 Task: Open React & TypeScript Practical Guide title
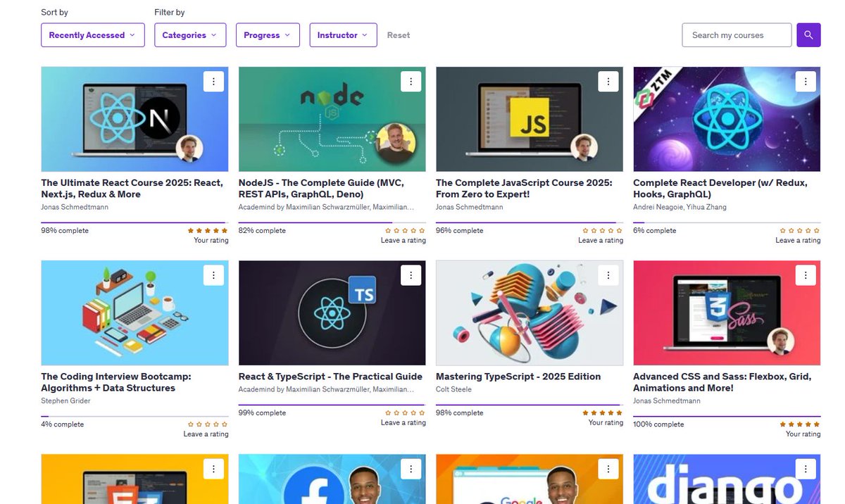pos(330,377)
